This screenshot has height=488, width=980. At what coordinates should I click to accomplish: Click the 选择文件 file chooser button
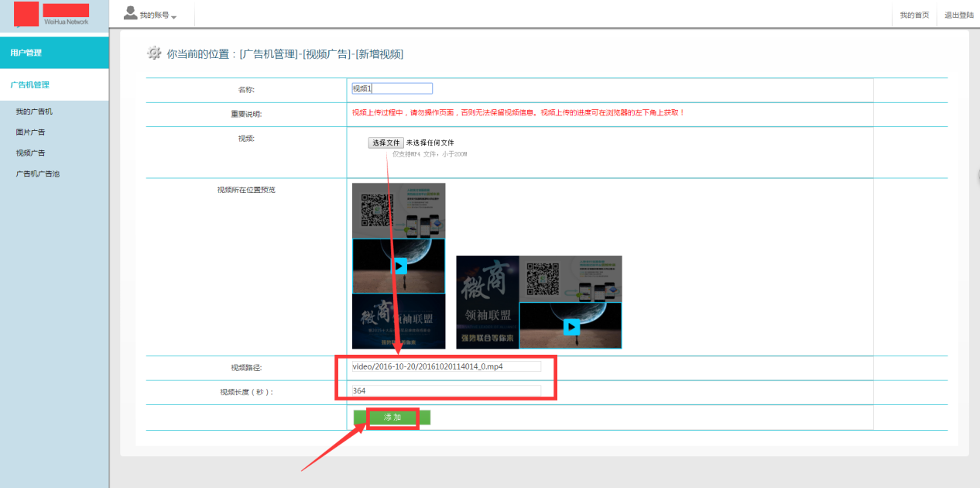(385, 143)
